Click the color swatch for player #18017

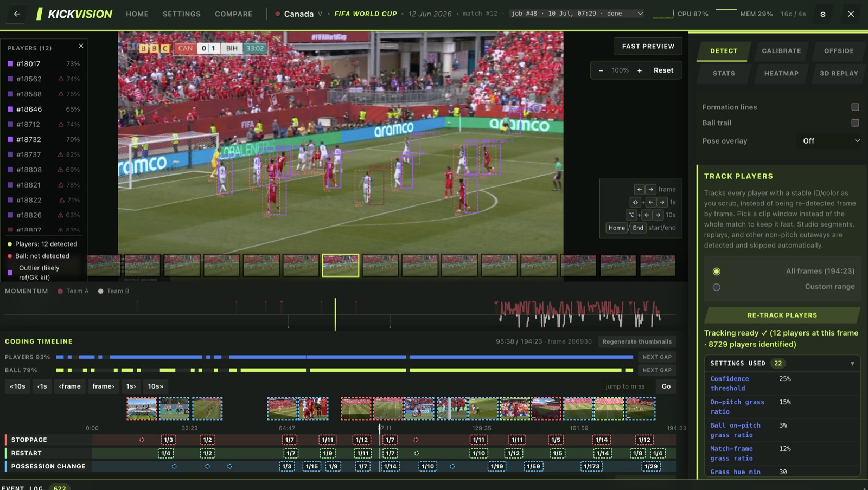10,64
